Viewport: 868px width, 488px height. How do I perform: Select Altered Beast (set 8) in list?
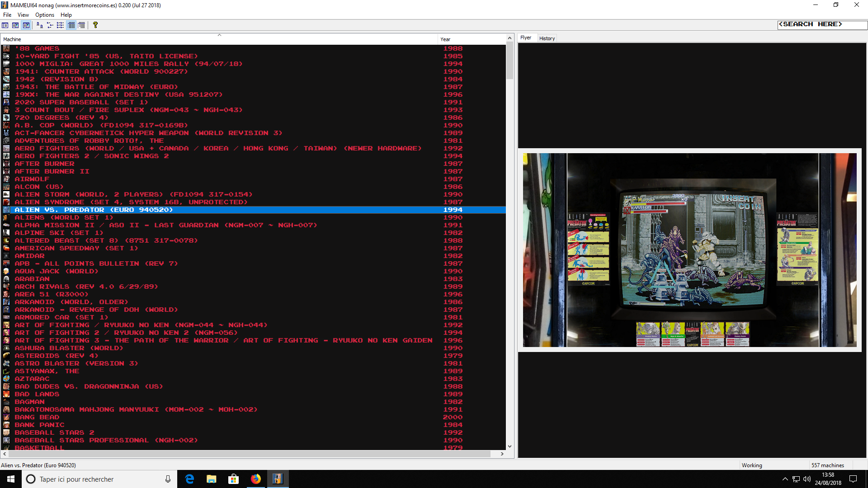point(106,240)
